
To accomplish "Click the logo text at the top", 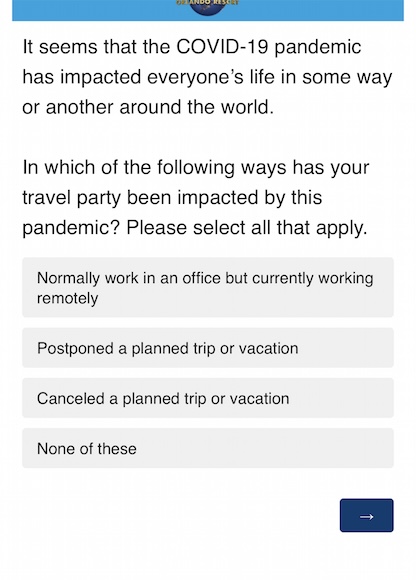I will 207,2.
